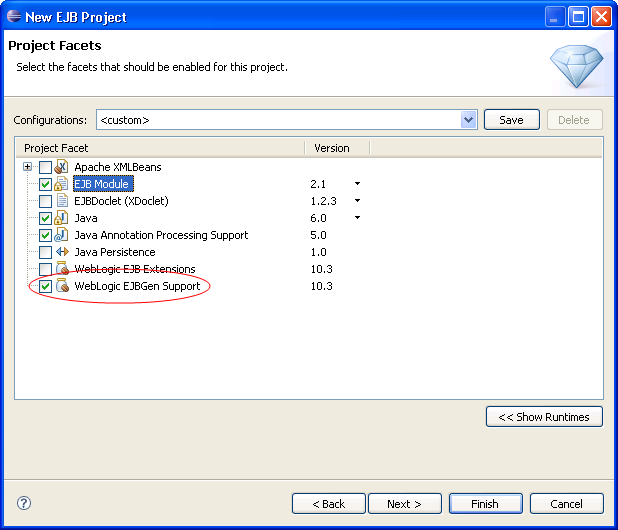Maximize the New EJB Project window
618x530 pixels.
tap(578, 17)
